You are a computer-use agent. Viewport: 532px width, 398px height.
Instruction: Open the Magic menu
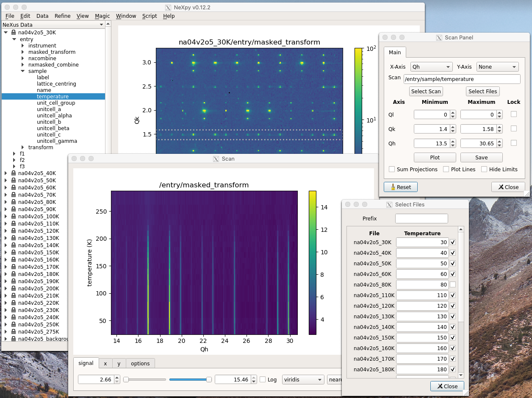point(102,16)
